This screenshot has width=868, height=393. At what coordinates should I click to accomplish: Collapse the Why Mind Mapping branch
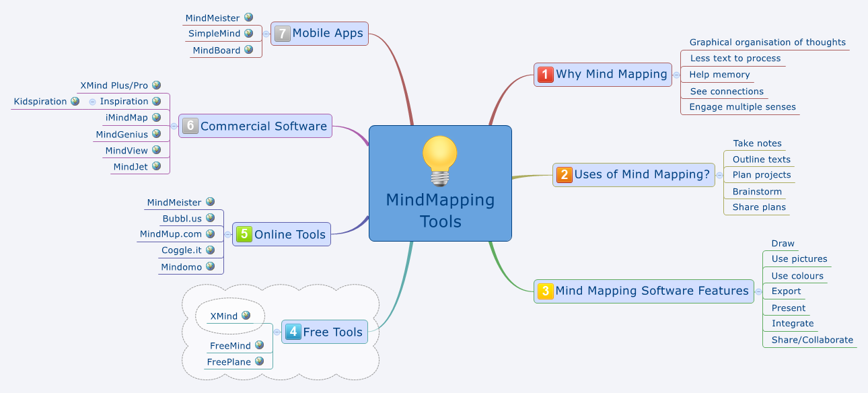676,75
